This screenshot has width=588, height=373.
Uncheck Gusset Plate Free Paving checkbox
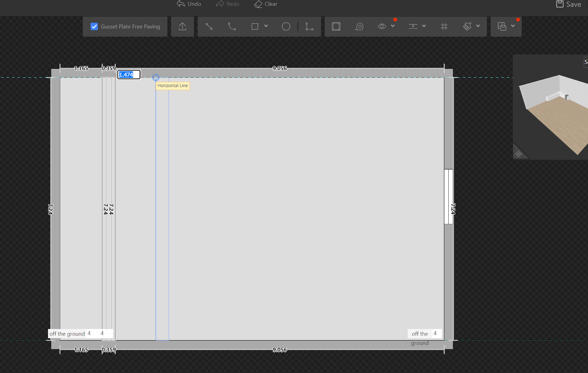[94, 26]
